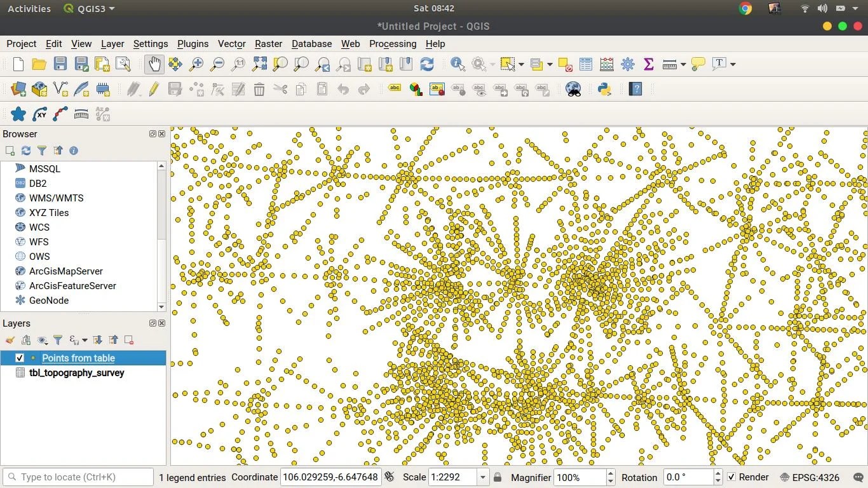Click the Browser panel scroll-down arrow
This screenshot has height=488, width=868.
coord(161,307)
